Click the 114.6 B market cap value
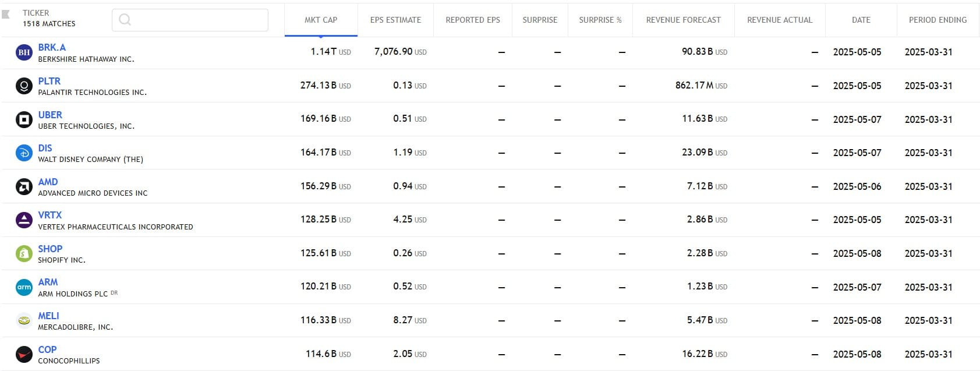Screen dimensions: 980x371 328,354
